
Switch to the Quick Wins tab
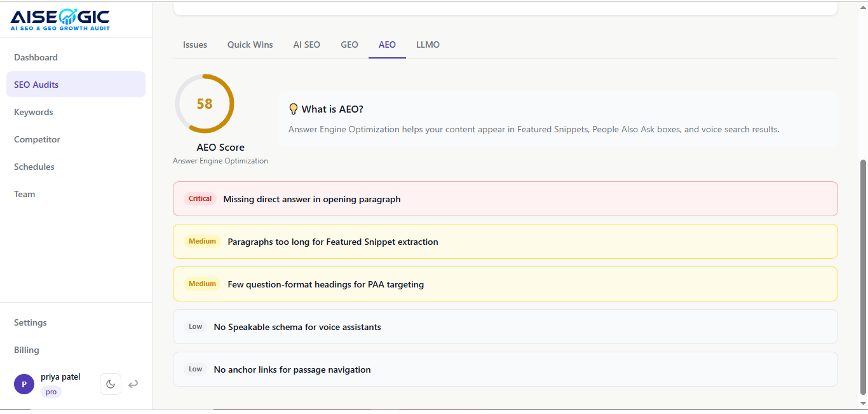pos(250,45)
